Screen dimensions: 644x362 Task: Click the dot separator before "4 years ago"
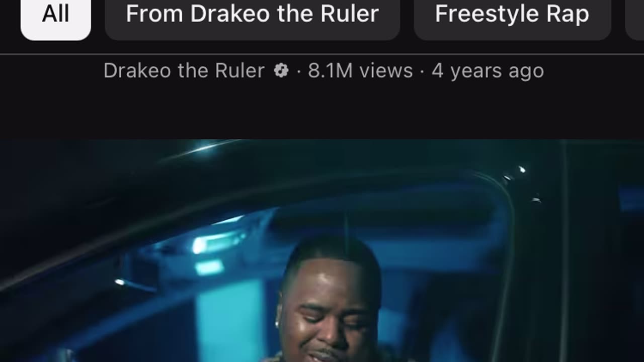[423, 71]
